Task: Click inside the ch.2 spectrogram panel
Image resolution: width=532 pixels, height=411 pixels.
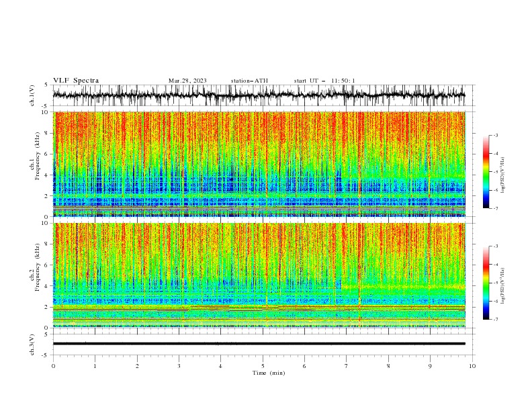Action: pyautogui.click(x=259, y=275)
